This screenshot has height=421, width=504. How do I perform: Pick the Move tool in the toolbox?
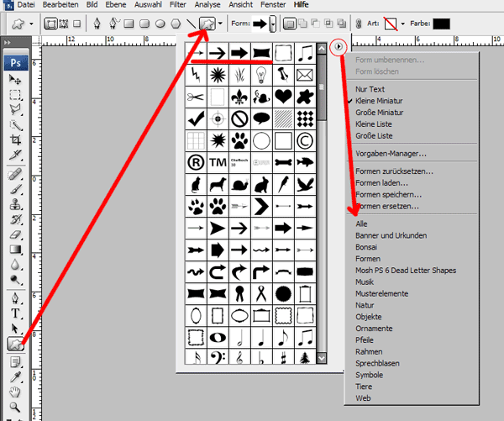(x=15, y=79)
